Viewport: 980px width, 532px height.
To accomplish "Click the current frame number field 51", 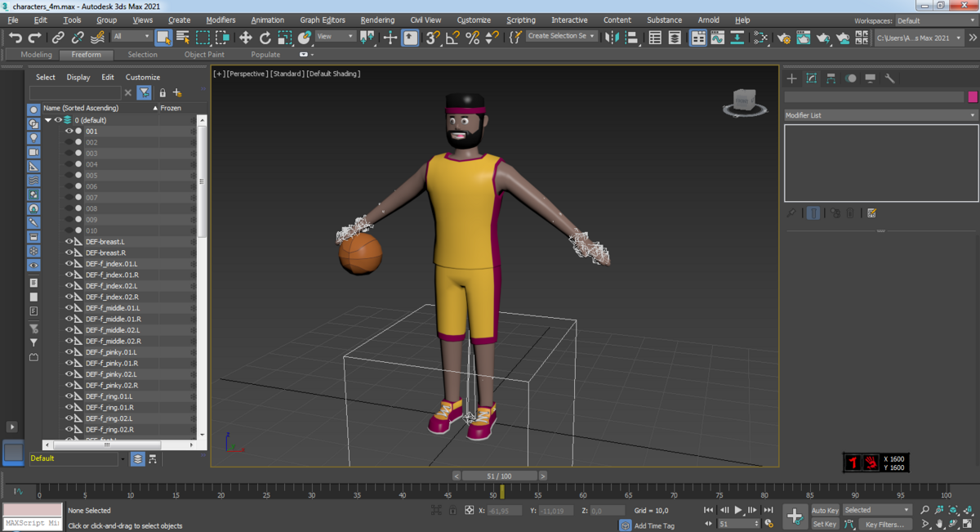I will click(734, 524).
